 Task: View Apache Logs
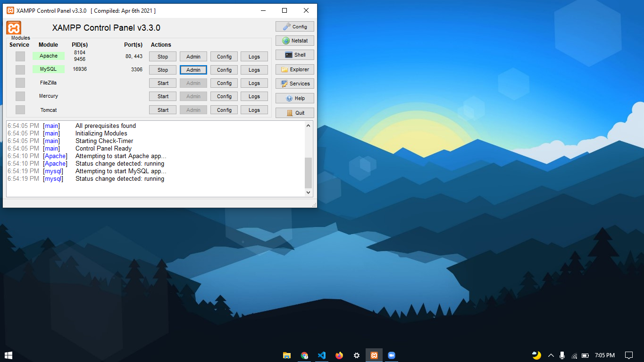click(254, 57)
